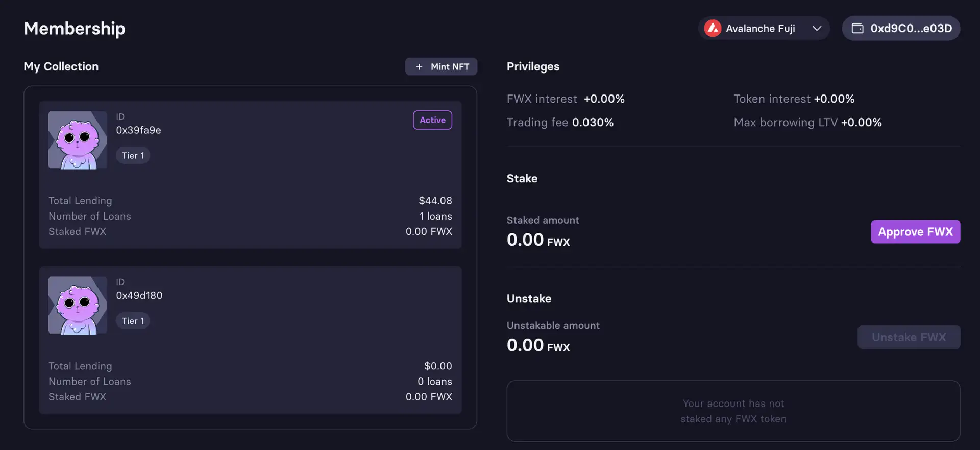Click the NFT ID 0x49d180 text
980x450 pixels.
pyautogui.click(x=139, y=296)
